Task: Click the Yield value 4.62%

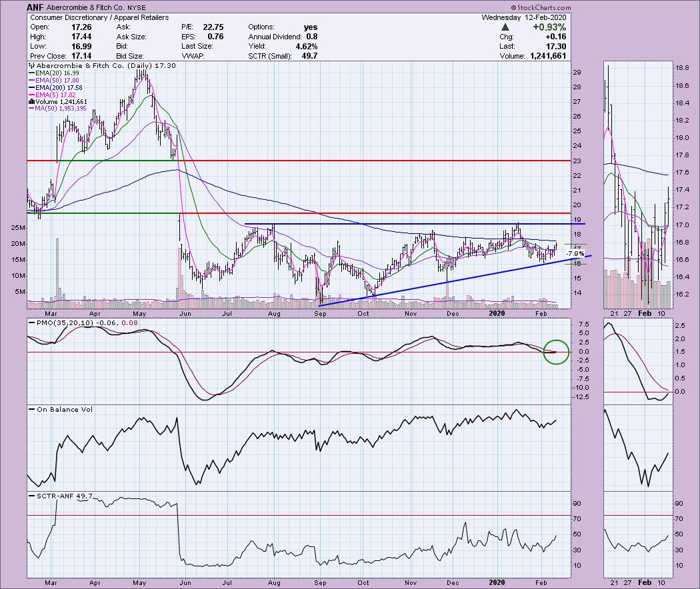Action: [x=307, y=47]
